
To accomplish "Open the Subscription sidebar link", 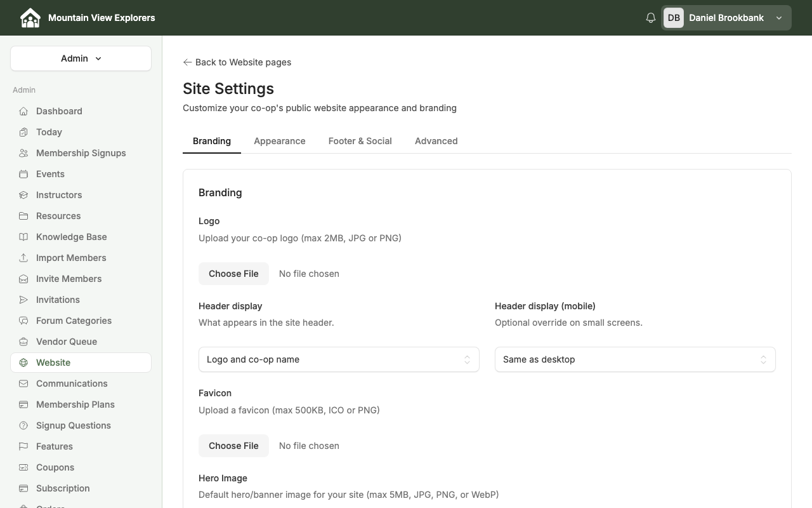I will click(x=81, y=488).
